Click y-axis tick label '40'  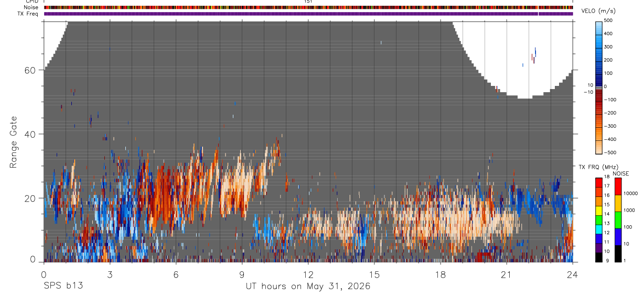[30, 134]
